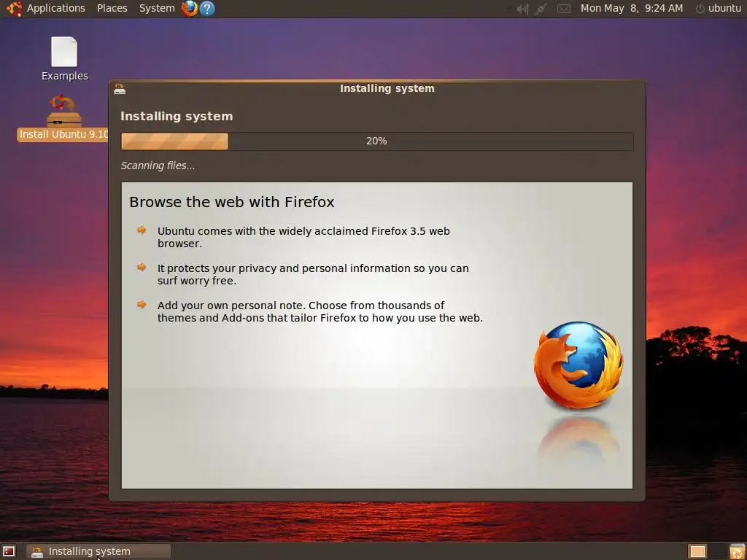Click the 'Add your own personal note' paragraph
The height and width of the screenshot is (560, 747).
click(320, 311)
